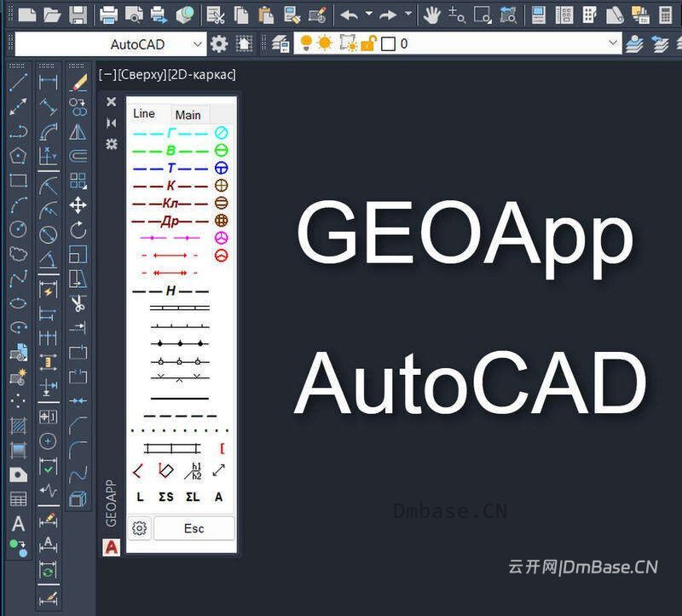Select the Rectangle draw tool
682x616 pixels.
point(18,180)
